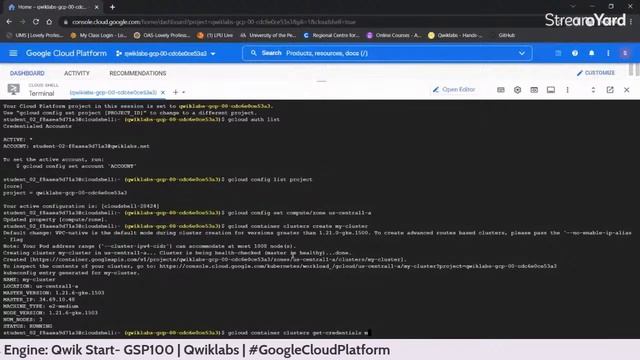The width and height of the screenshot is (640, 360).
Task: Close the Cloud Shell panel
Action: [627, 90]
